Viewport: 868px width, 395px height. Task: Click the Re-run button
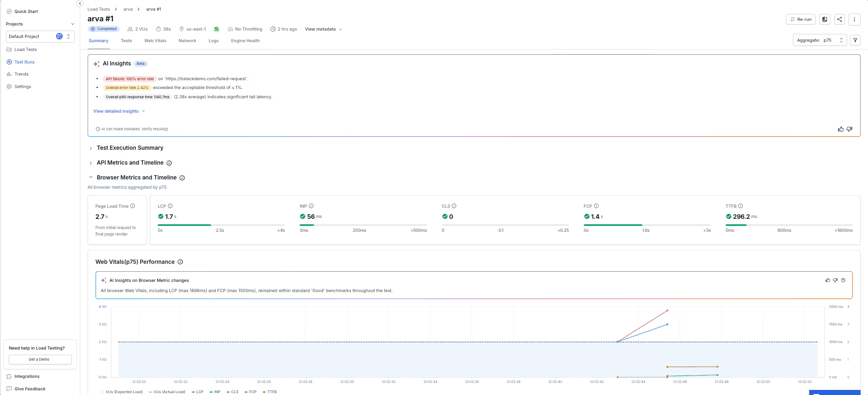[x=801, y=19]
